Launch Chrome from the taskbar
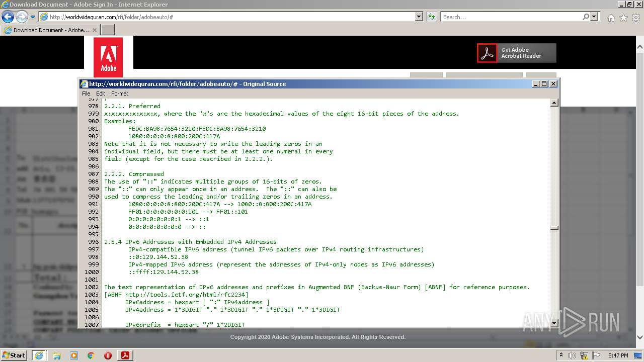Screen dimensions: 644x362 [x=91, y=355]
